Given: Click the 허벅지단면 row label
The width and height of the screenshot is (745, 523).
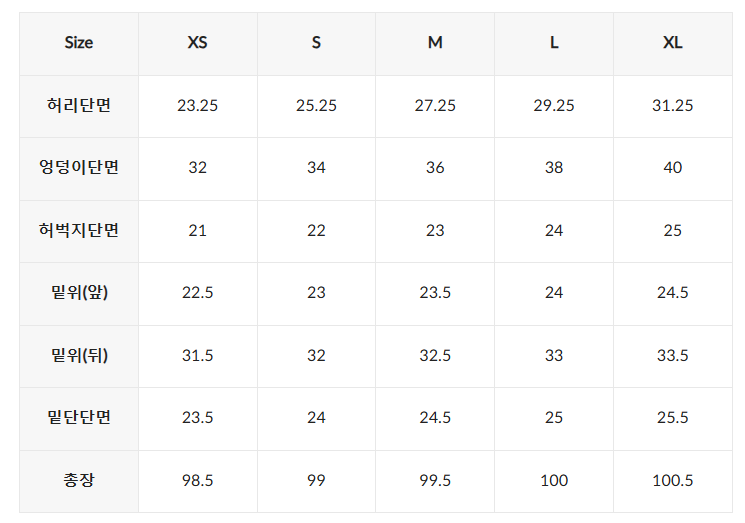Looking at the screenshot, I should [x=79, y=230].
